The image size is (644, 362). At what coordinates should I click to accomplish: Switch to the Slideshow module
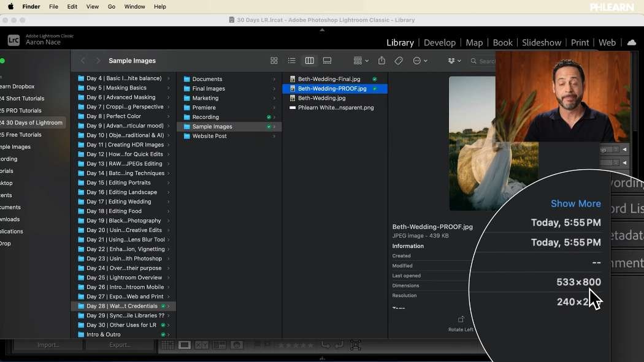tap(542, 43)
